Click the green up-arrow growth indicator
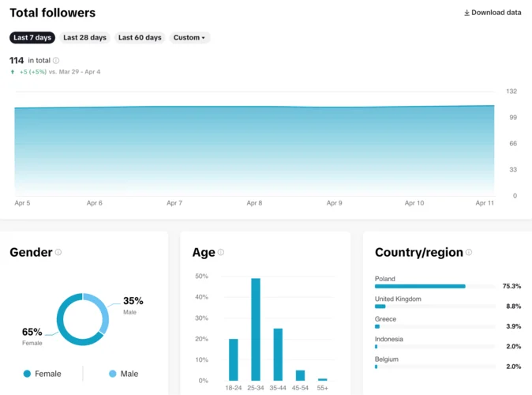 click(13, 72)
